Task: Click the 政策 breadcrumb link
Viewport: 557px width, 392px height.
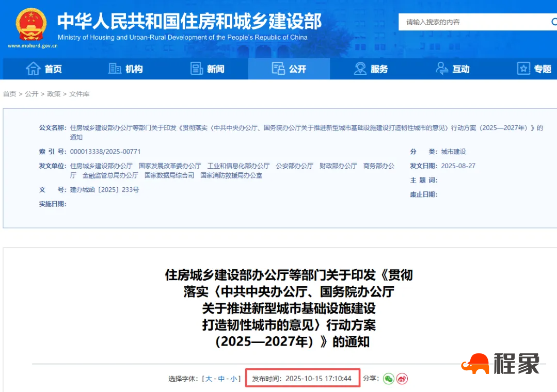Action: [54, 94]
